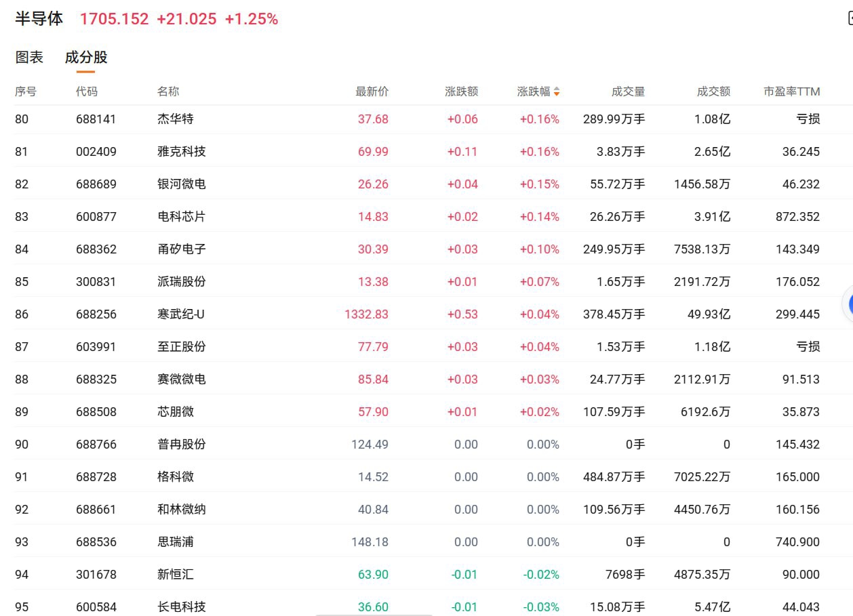Click the 涨跌幅 sort arrow icon
Viewport: 853px width, 616px height.
(557, 91)
